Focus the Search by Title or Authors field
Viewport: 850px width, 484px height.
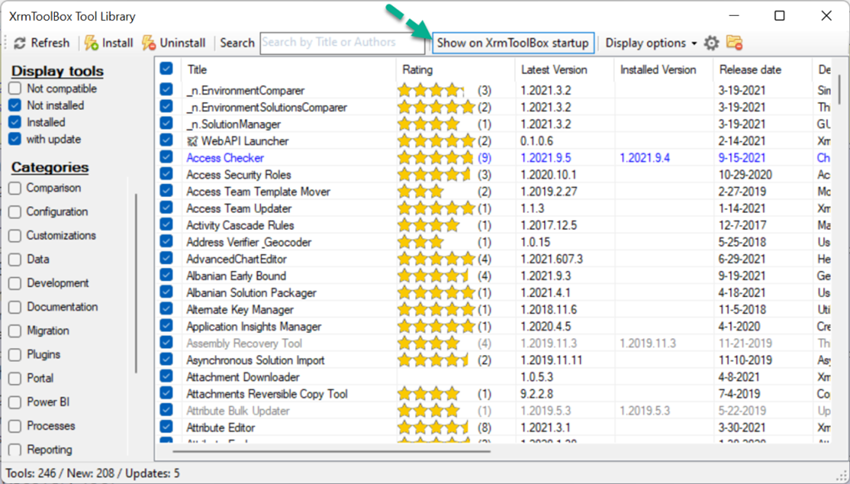tap(342, 43)
